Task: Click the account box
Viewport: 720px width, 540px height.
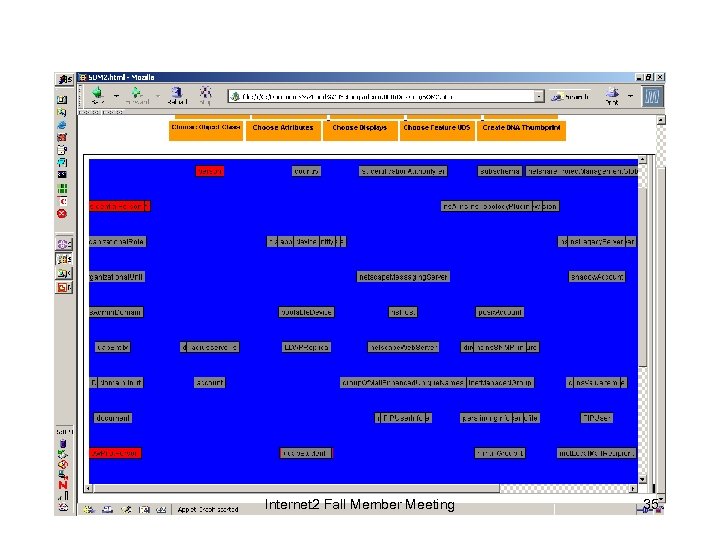Action: tap(210, 382)
